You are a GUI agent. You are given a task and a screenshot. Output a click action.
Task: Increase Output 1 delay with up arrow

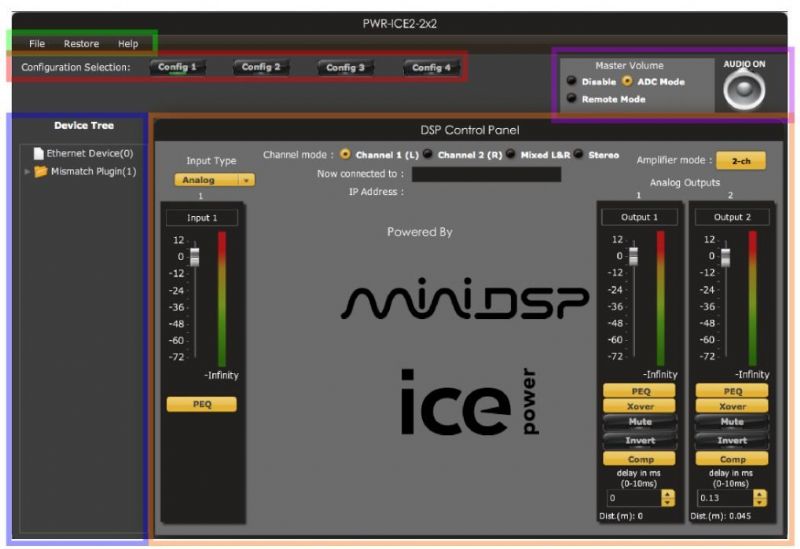click(x=668, y=494)
